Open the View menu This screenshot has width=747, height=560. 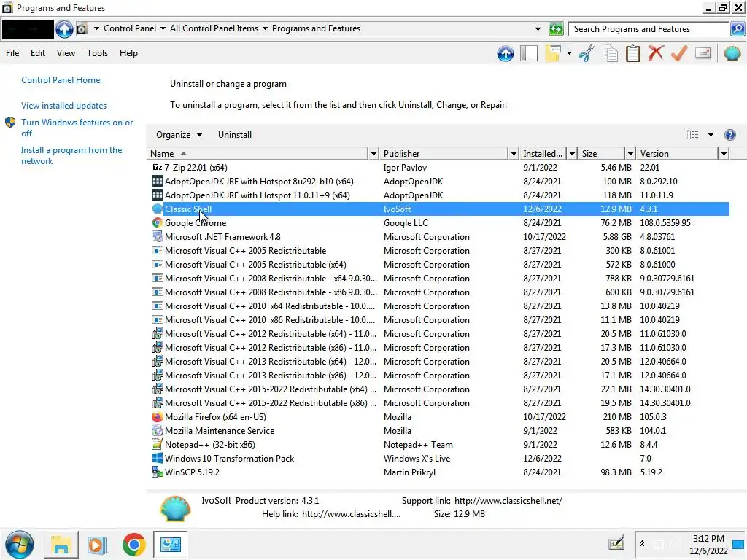[66, 53]
